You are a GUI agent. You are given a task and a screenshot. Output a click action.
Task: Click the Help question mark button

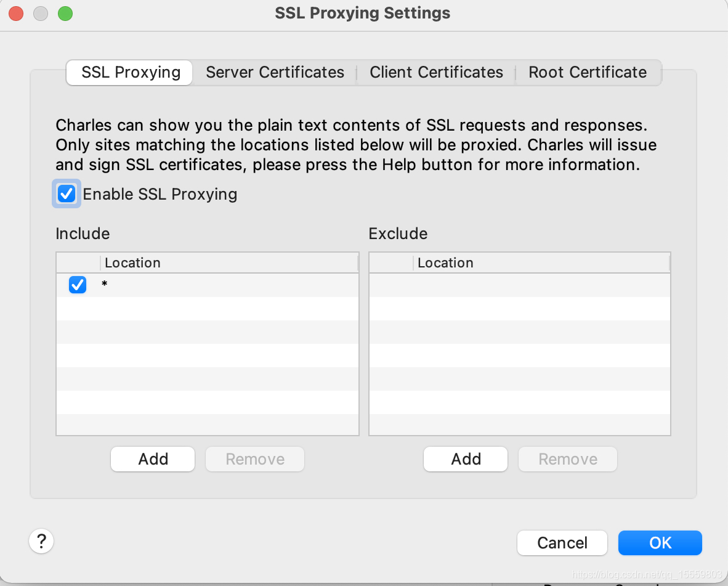(41, 542)
